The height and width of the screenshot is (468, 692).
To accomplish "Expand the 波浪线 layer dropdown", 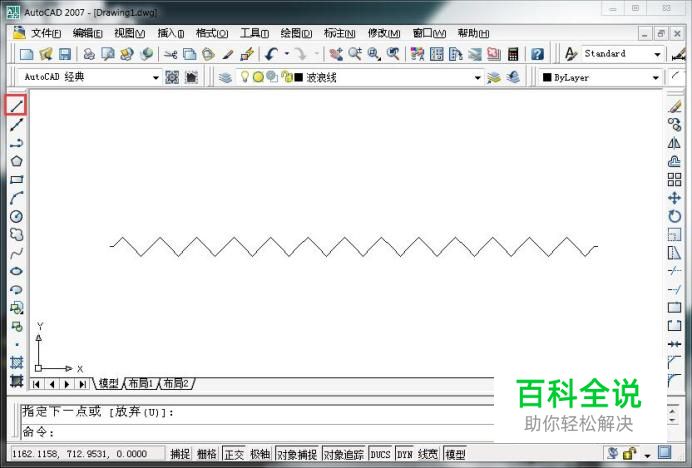I will 478,78.
